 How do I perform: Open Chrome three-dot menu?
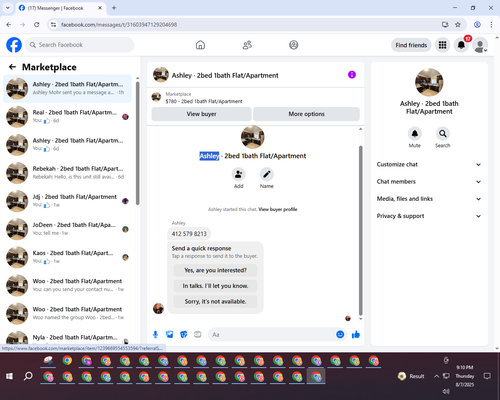pyautogui.click(x=491, y=25)
